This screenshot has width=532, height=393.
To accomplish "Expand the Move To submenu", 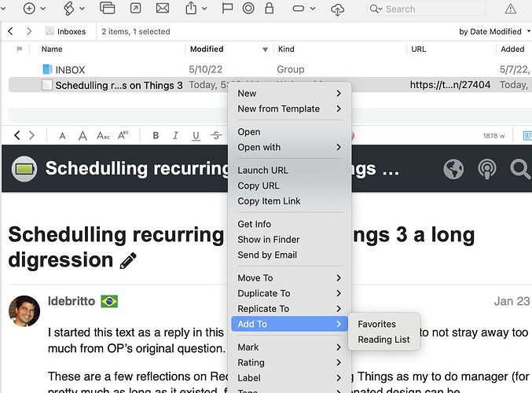I will (289, 277).
